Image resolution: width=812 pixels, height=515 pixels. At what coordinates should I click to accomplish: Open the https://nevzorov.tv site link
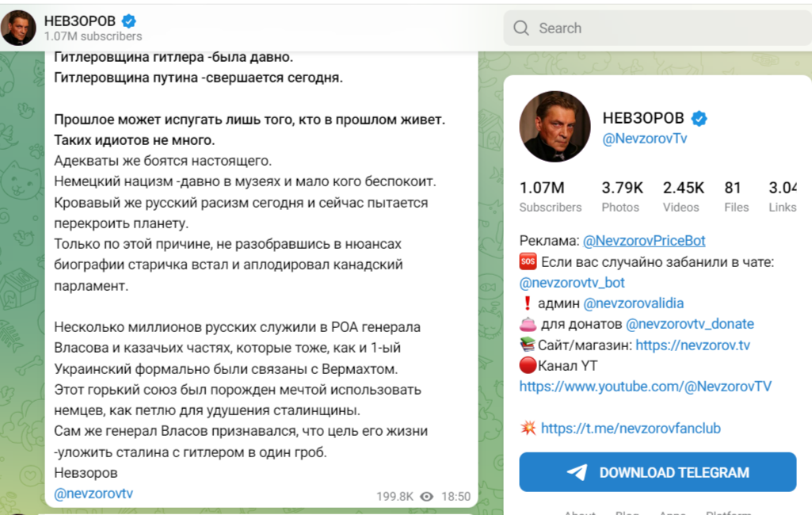coord(693,345)
